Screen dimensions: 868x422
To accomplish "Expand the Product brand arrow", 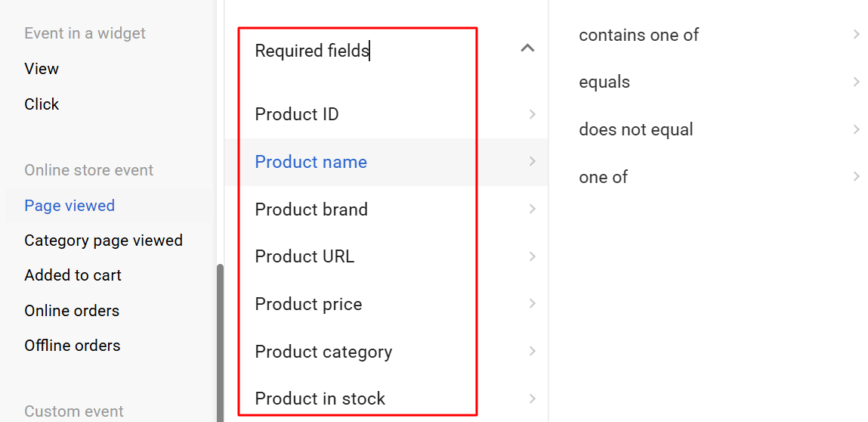I will pos(533,209).
